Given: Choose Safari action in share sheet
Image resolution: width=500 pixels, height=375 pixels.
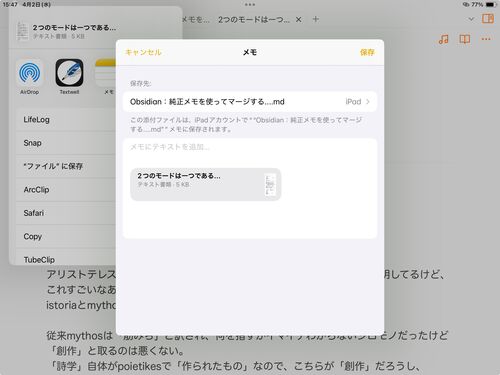Looking at the screenshot, I should (x=66, y=213).
